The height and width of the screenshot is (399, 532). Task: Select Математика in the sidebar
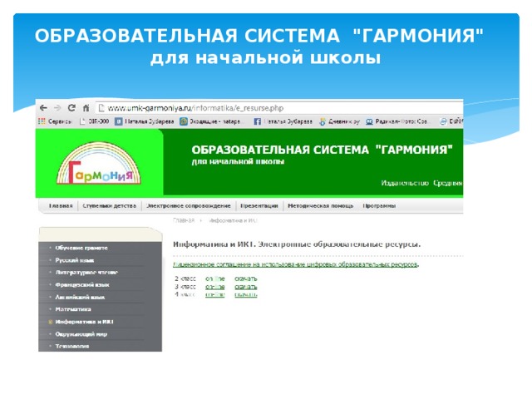point(73,309)
